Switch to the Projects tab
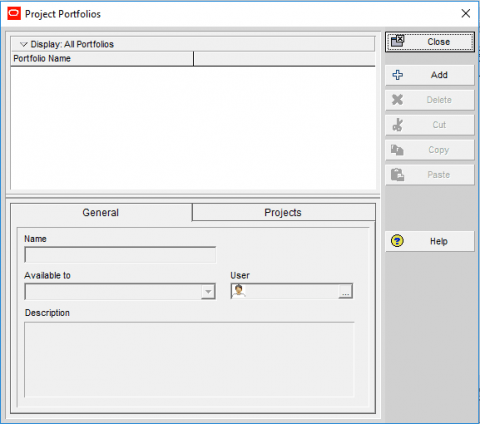Viewport: 480px width, 424px height. (x=283, y=212)
